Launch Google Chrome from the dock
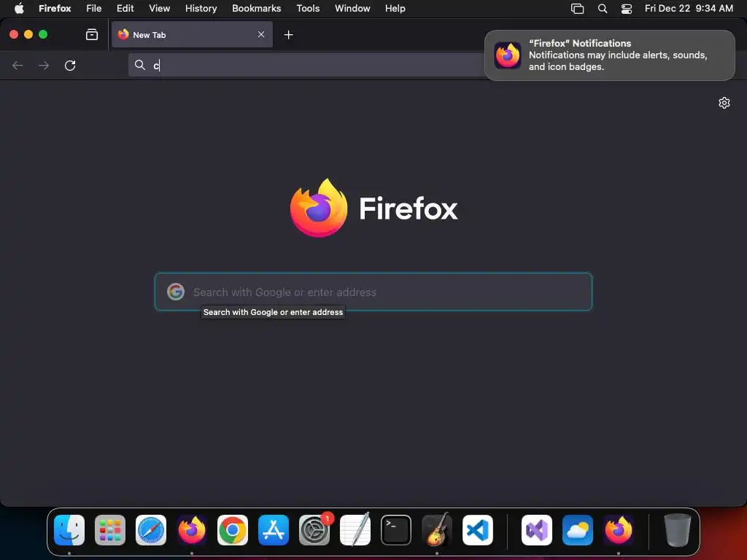 point(233,529)
